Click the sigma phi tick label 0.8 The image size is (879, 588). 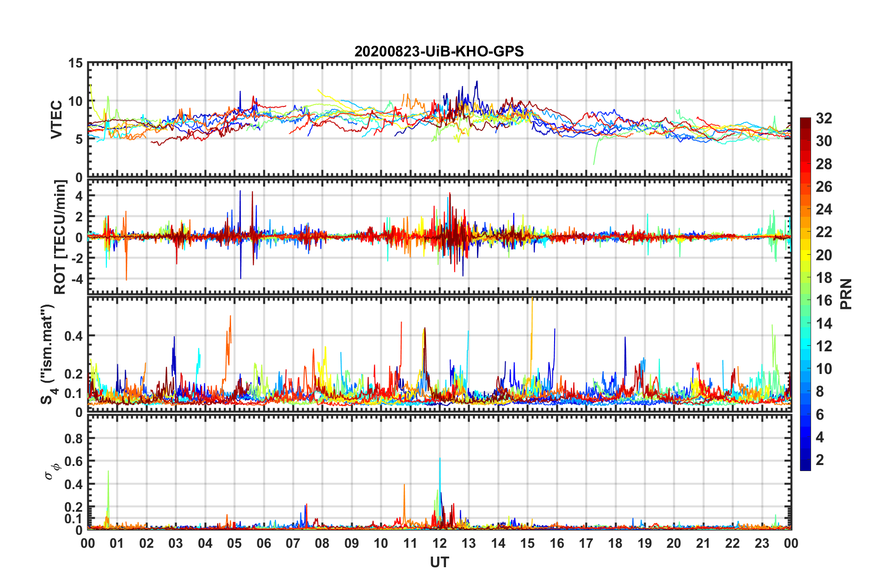point(73,438)
